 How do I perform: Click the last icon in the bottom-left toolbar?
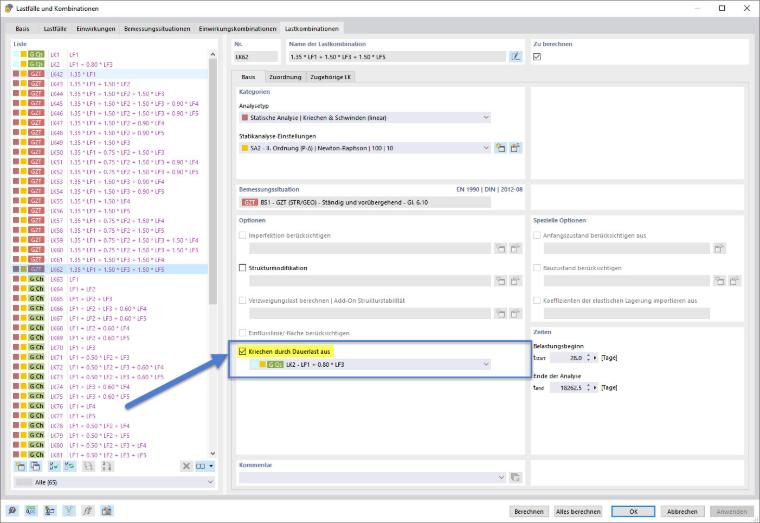tap(107, 510)
